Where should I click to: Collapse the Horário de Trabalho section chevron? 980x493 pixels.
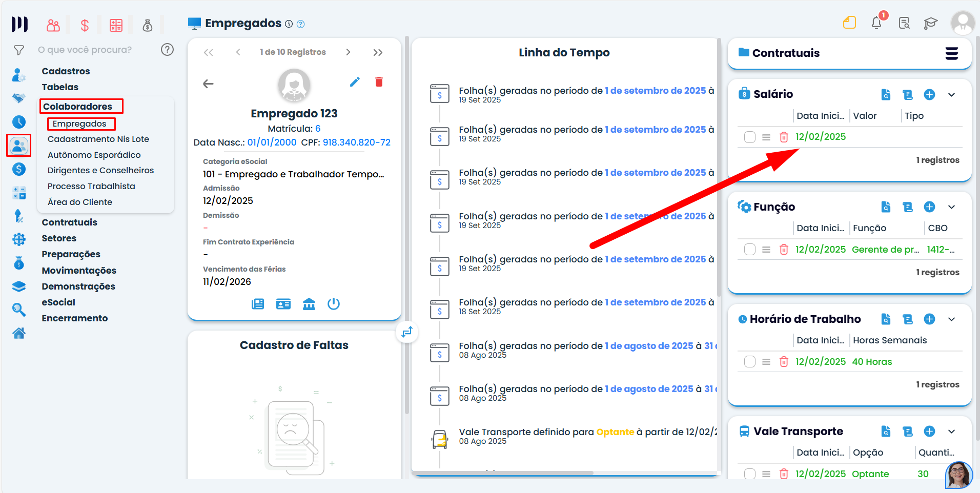coord(952,319)
